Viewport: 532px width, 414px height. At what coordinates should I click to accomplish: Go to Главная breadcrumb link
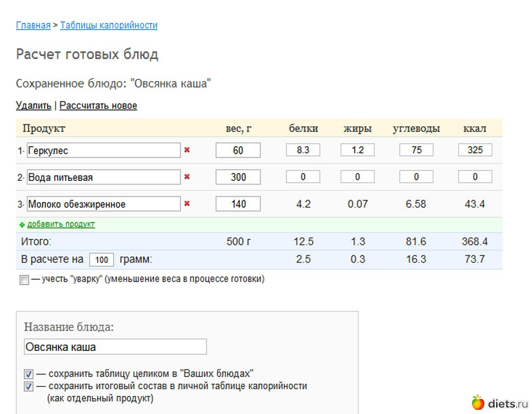(x=33, y=25)
